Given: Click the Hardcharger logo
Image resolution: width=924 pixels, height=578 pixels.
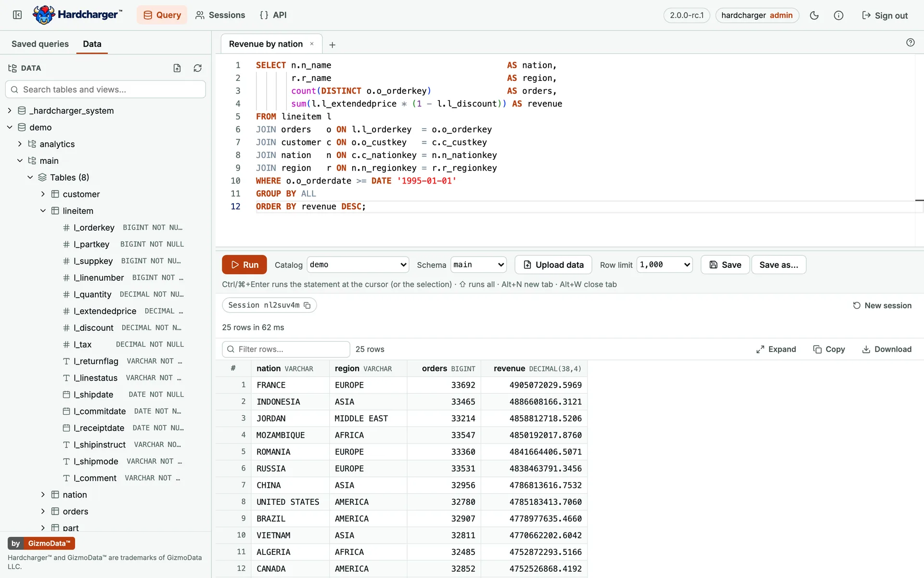Looking at the screenshot, I should 77,15.
